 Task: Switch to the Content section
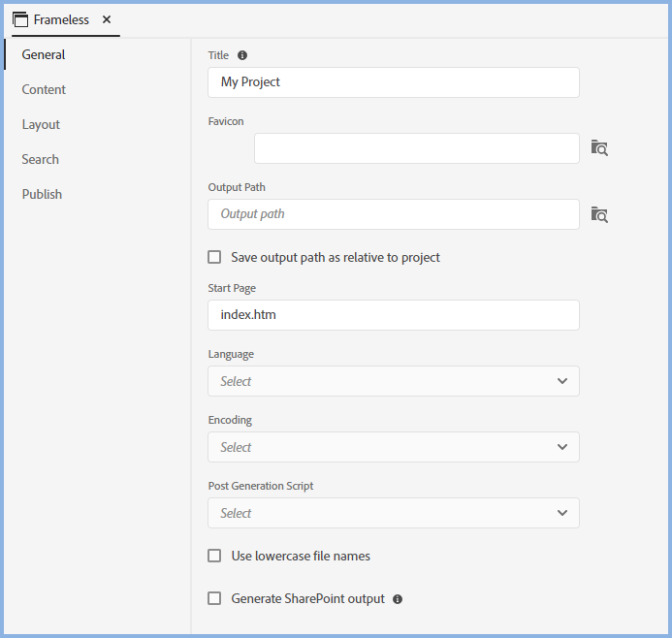pos(44,89)
